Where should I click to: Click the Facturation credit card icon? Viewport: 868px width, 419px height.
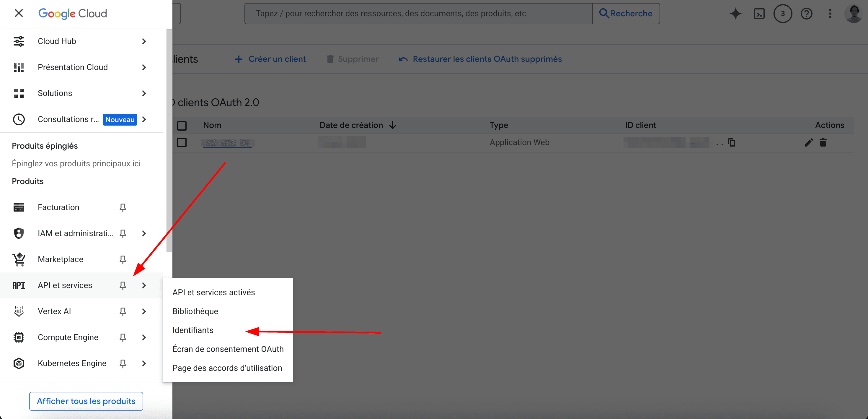[x=19, y=207]
